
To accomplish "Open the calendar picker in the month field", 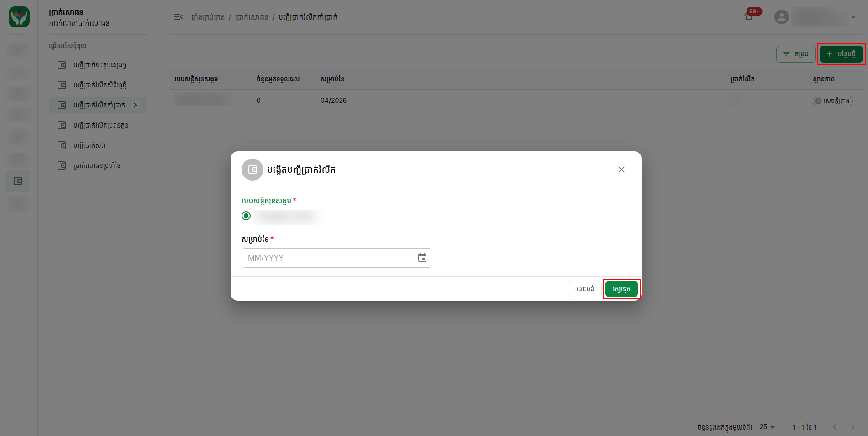I will coord(422,258).
